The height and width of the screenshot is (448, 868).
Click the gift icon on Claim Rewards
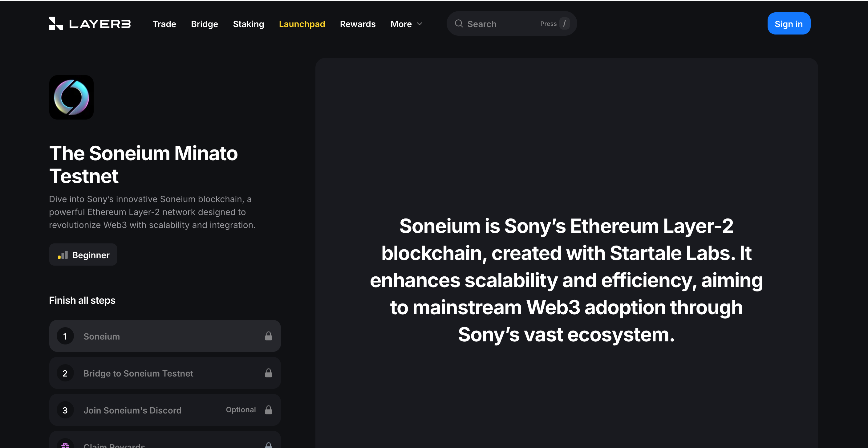click(65, 445)
